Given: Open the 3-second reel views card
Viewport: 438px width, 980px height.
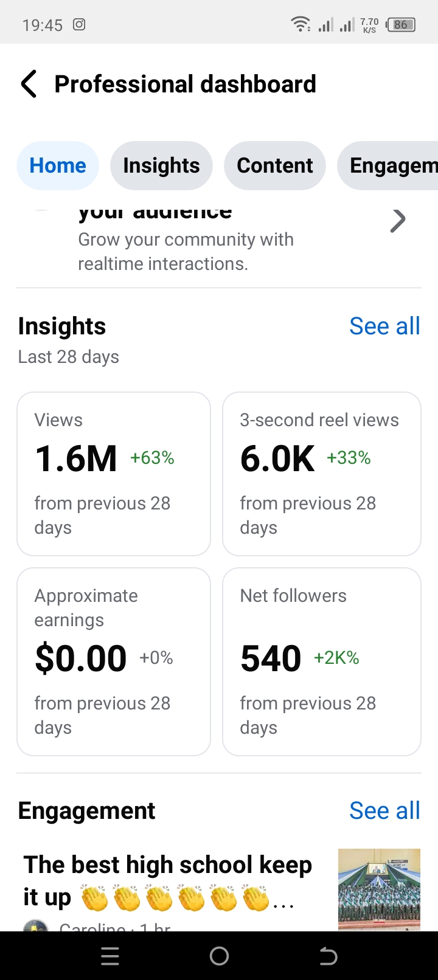Looking at the screenshot, I should (x=322, y=474).
